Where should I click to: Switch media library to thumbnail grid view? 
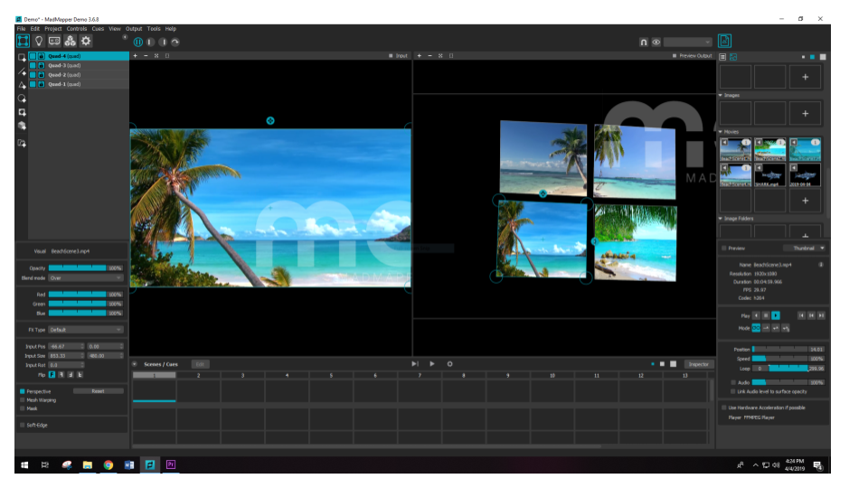[733, 57]
